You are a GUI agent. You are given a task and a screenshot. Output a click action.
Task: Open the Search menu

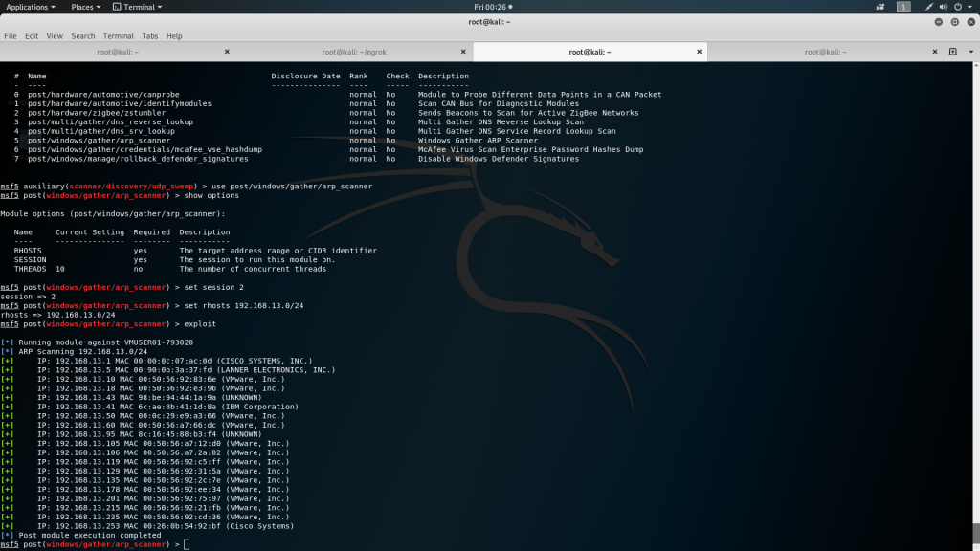tap(82, 36)
